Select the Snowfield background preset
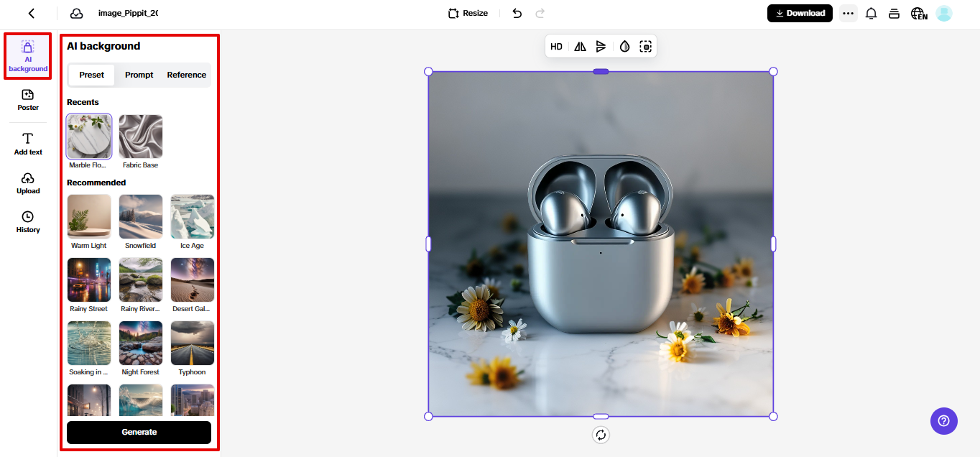Image resolution: width=980 pixels, height=457 pixels. [x=140, y=216]
